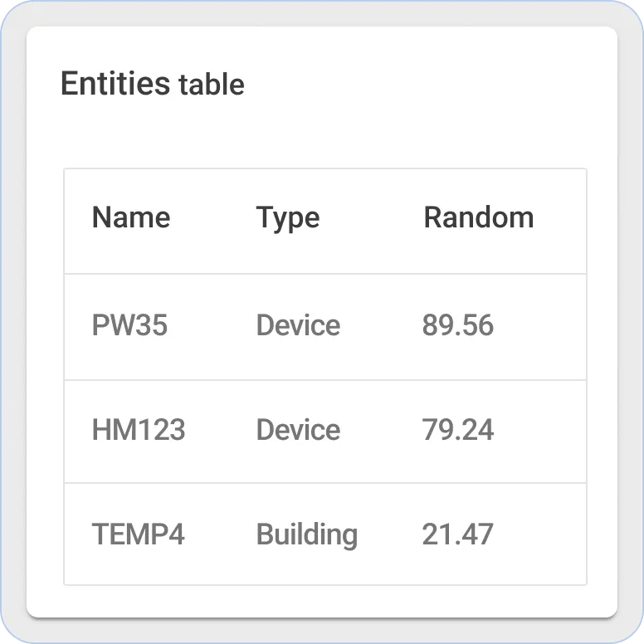This screenshot has width=644, height=644.
Task: Click the TEMP4 entity name cell
Action: point(138,534)
